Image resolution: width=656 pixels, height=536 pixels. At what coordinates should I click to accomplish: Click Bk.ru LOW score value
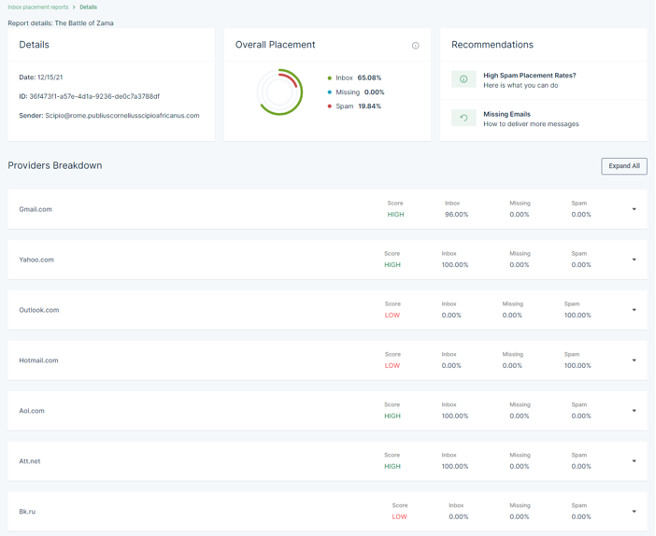click(399, 517)
